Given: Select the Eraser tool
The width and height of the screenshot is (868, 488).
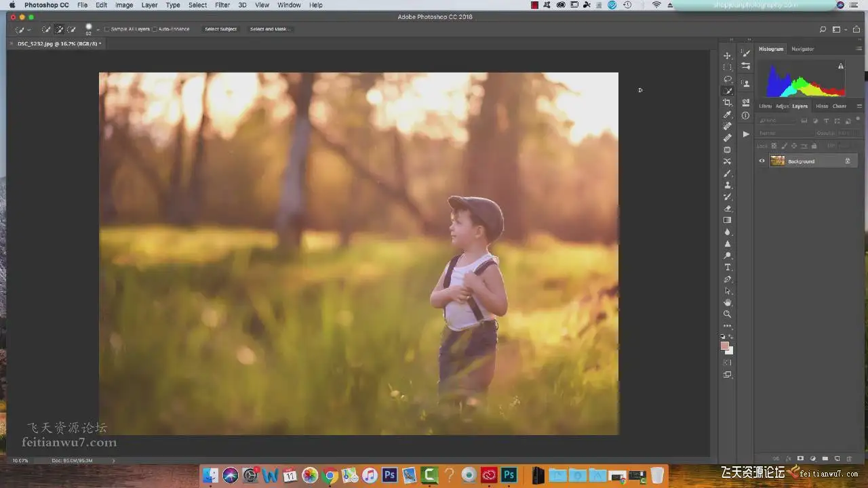Looking at the screenshot, I should [728, 208].
